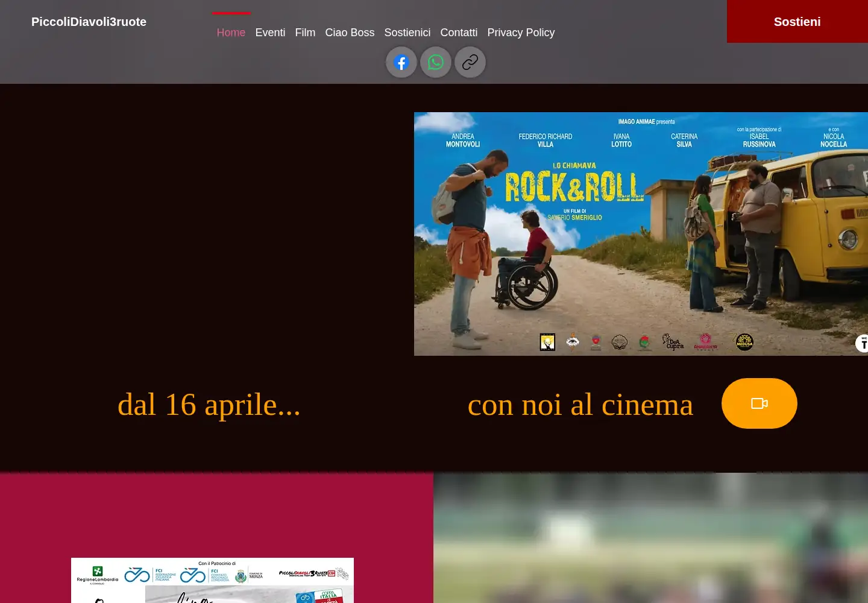The height and width of the screenshot is (603, 868).
Task: Click the 'dal 16 aprile...' text
Action: pos(209,404)
